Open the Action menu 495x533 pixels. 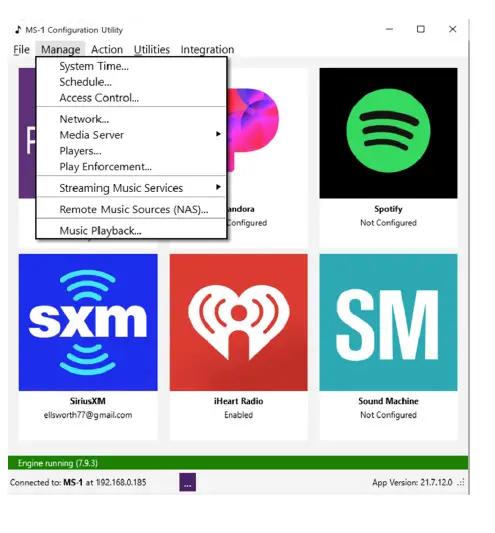click(x=107, y=50)
